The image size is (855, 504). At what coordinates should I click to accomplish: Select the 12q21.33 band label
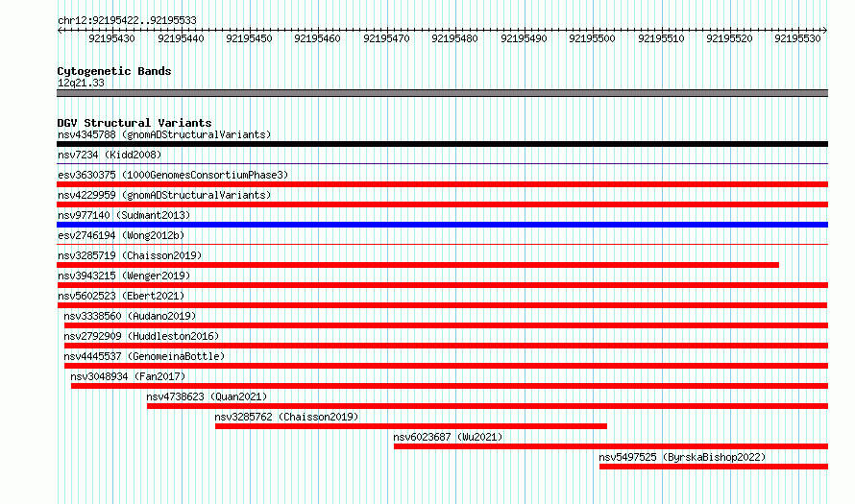pos(81,83)
